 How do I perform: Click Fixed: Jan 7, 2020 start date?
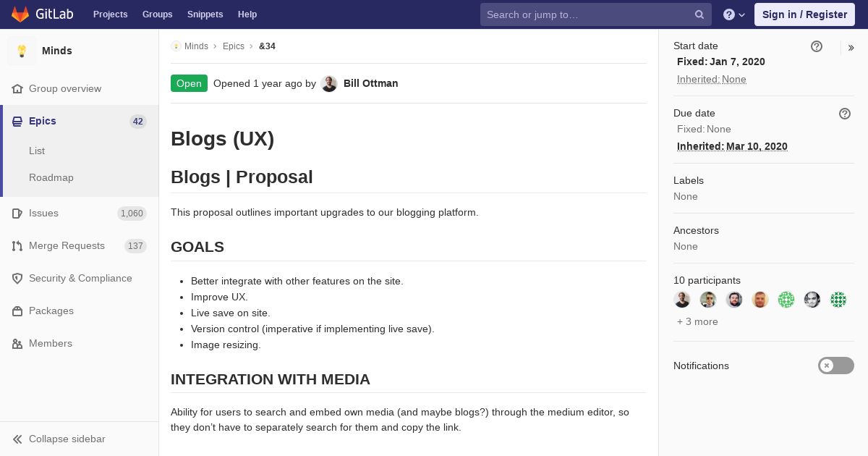(x=721, y=62)
